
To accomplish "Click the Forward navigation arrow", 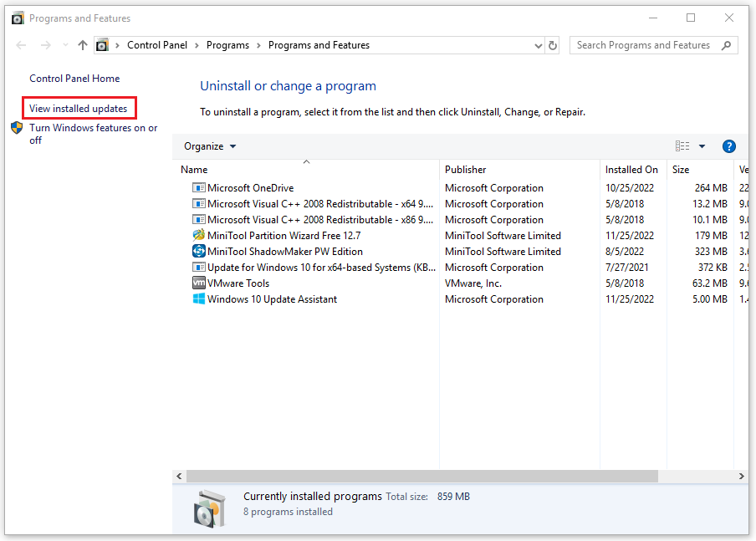I will 46,45.
